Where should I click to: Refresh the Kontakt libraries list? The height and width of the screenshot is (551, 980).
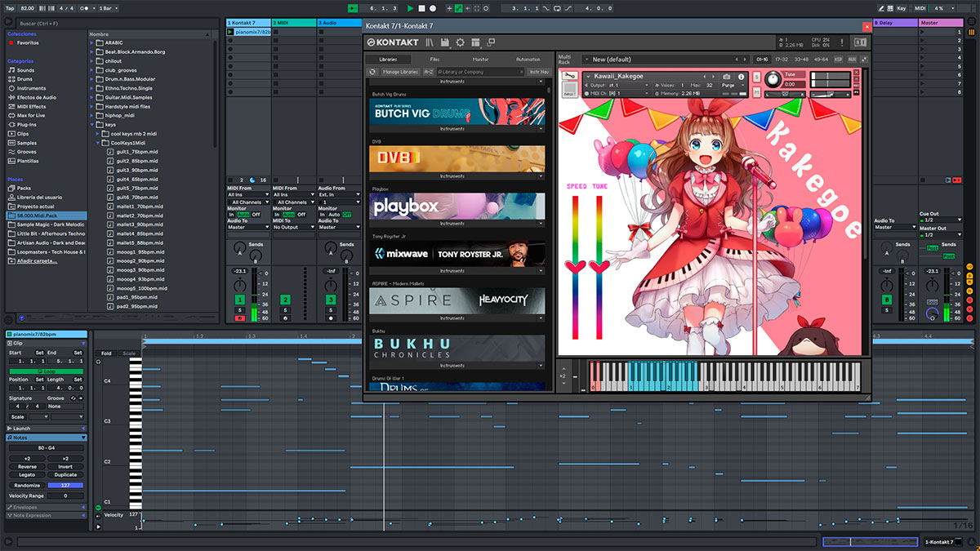373,72
